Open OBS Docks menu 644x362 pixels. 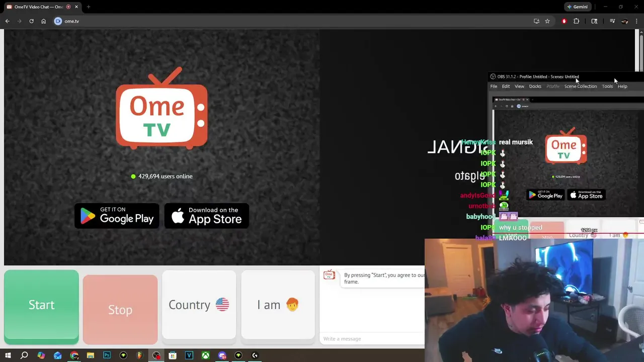tap(535, 86)
